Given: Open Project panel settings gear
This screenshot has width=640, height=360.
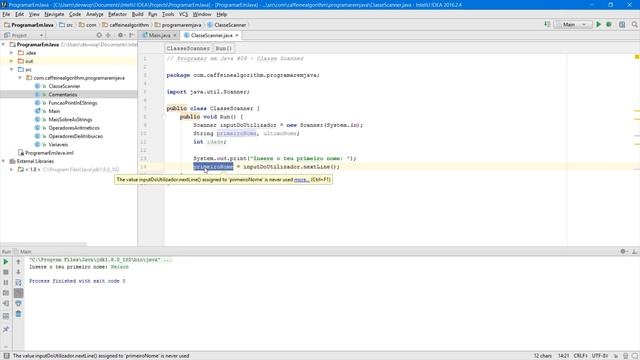Looking at the screenshot, I should (120, 36).
